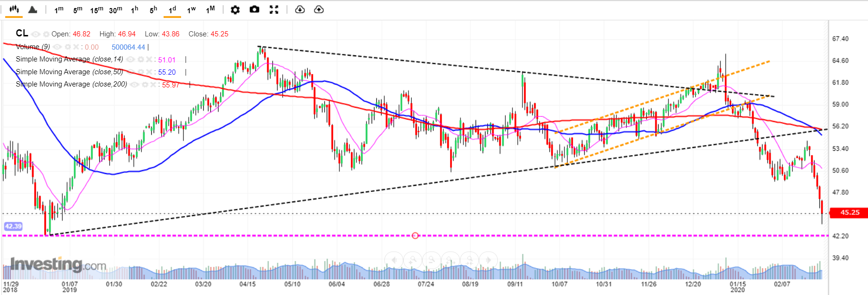Click the 39.40 price axis label
Image resolution: width=868 pixels, height=295 pixels.
point(840,258)
